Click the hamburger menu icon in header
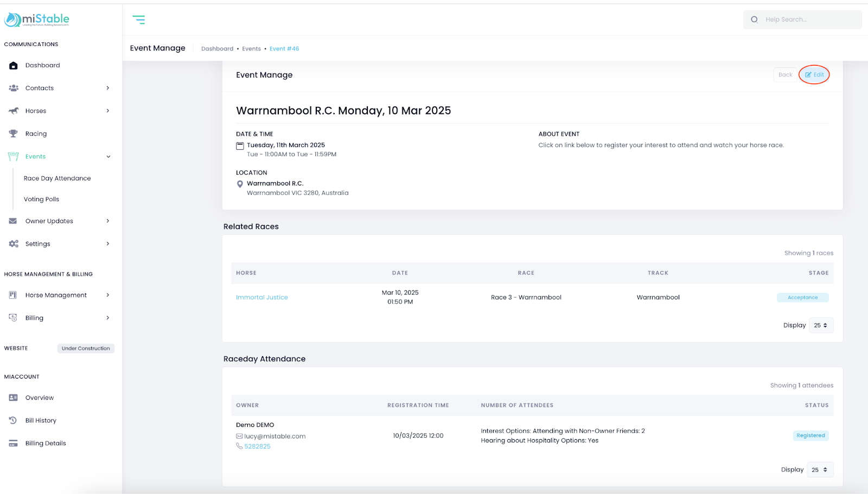Screen dimensions: 868x494 point(138,20)
